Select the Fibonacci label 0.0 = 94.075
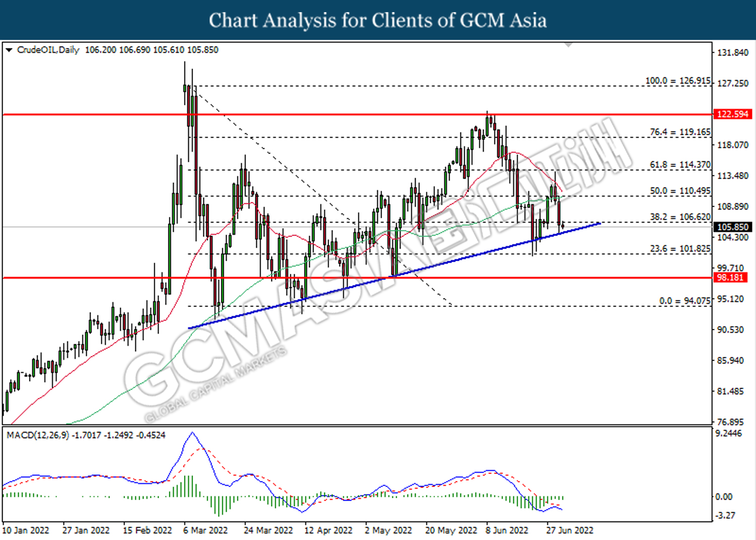This screenshot has height=540, width=756. [685, 301]
